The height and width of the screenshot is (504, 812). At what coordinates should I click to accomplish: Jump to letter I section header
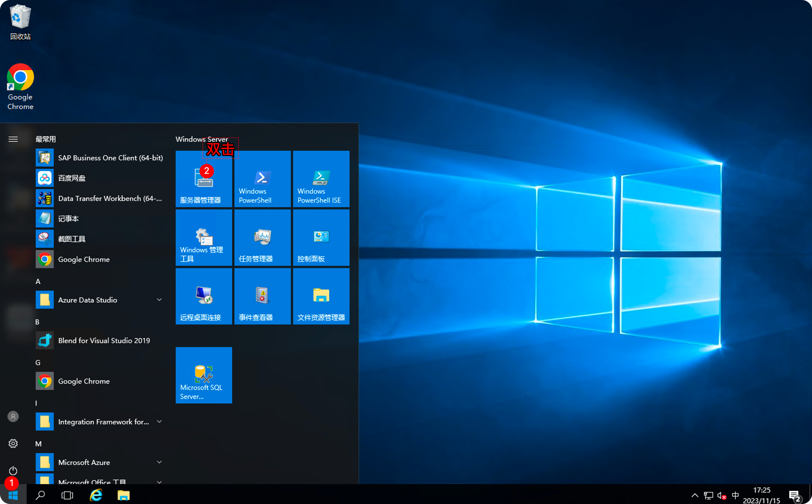[36, 403]
